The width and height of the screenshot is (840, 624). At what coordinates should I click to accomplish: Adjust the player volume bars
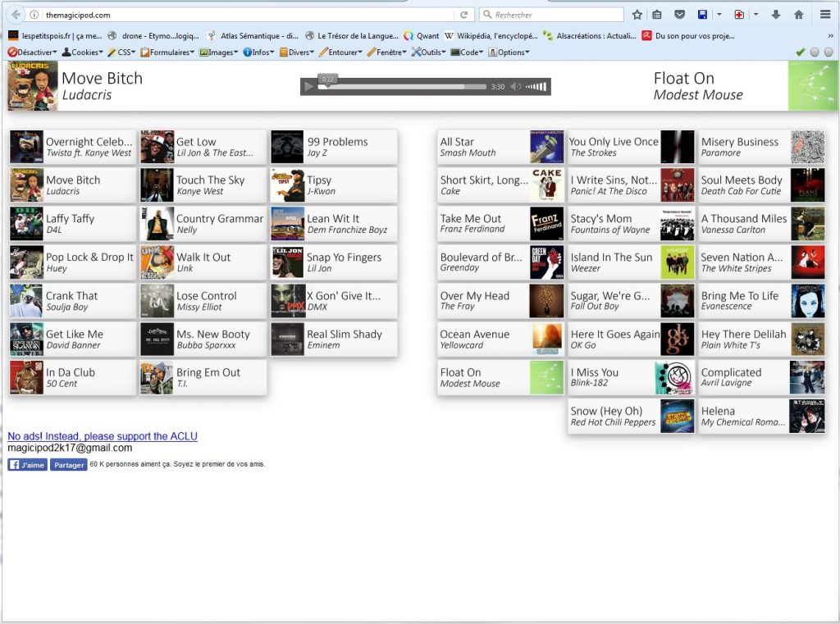[536, 87]
